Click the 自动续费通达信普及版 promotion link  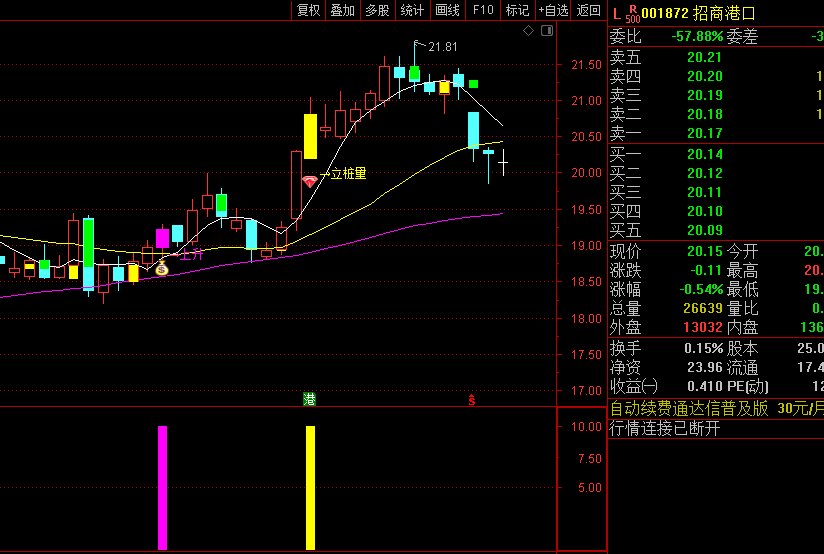[x=689, y=408]
